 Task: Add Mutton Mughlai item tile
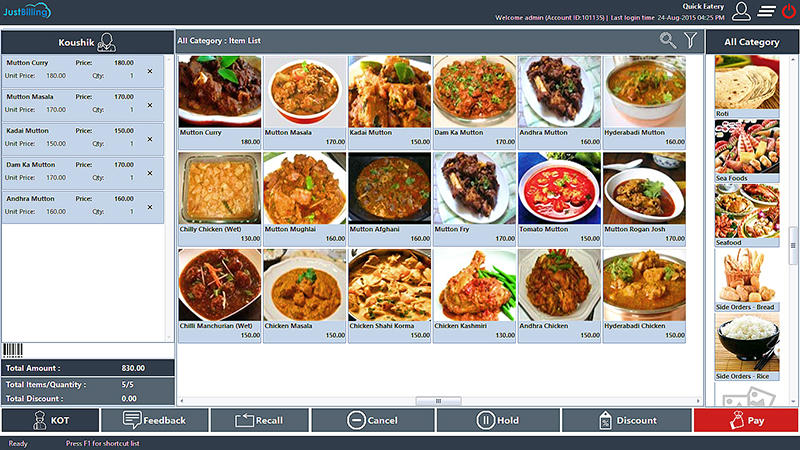305,199
